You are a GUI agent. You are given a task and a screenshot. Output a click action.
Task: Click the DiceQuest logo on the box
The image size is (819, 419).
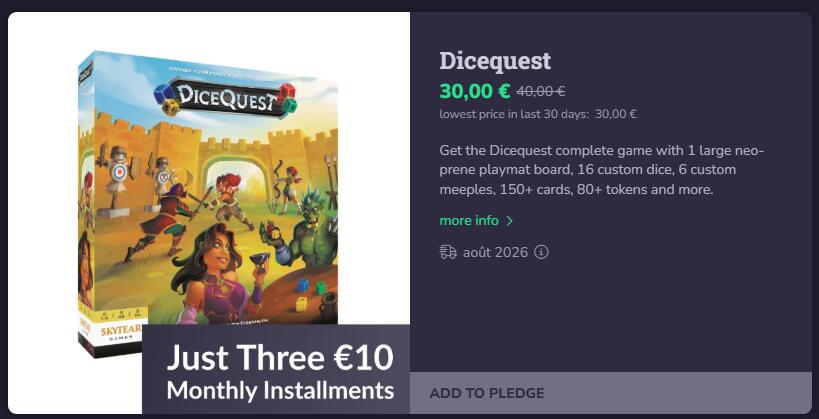[225, 98]
